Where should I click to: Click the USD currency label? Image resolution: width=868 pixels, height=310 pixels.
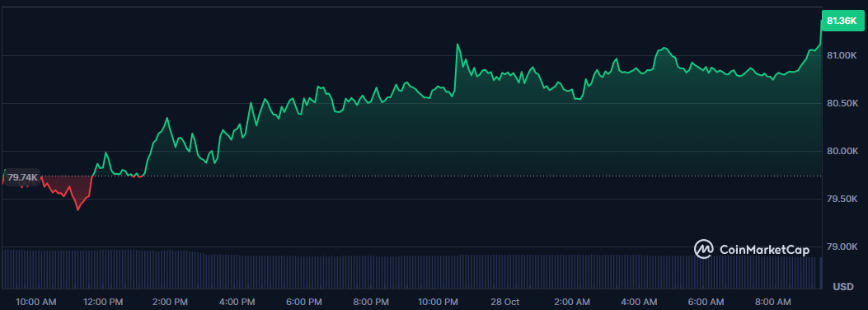click(842, 287)
